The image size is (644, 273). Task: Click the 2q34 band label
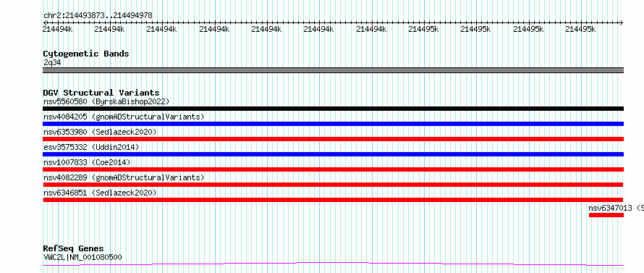pos(52,63)
